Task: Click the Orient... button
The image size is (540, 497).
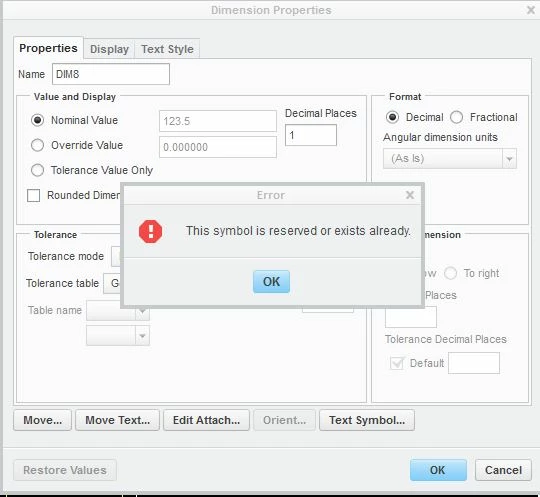Action: coord(284,420)
